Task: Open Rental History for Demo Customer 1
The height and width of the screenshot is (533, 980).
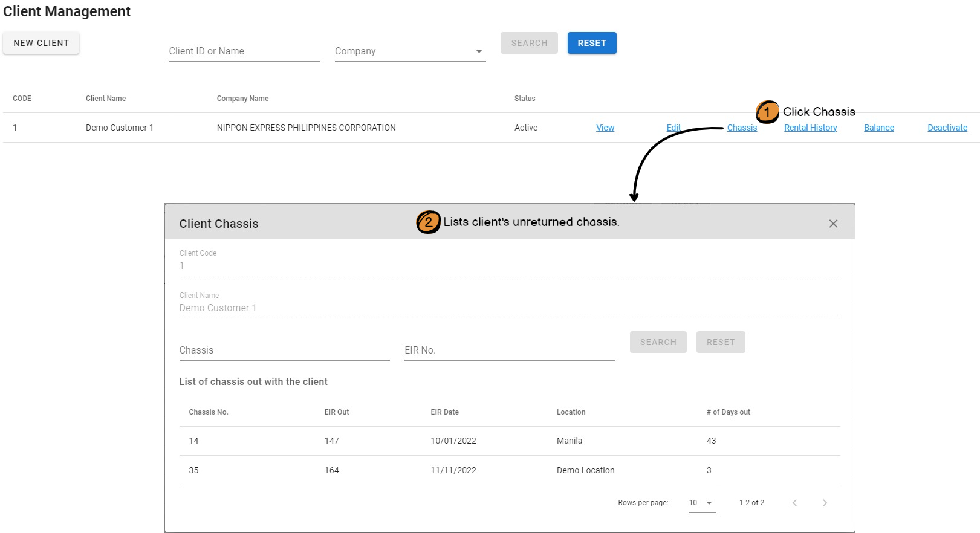Action: click(810, 128)
